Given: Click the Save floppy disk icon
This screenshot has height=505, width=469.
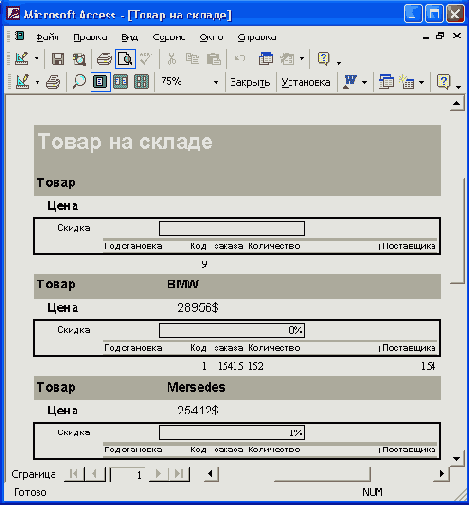Looking at the screenshot, I should tap(58, 59).
